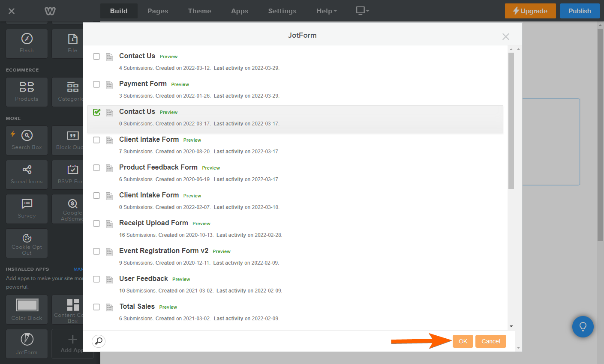Go to the Apps tab
The height and width of the screenshot is (364, 604).
[x=240, y=11]
